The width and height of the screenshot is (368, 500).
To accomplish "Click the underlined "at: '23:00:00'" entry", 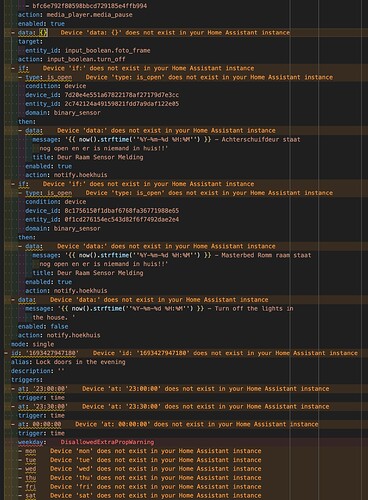I will click(43, 389).
